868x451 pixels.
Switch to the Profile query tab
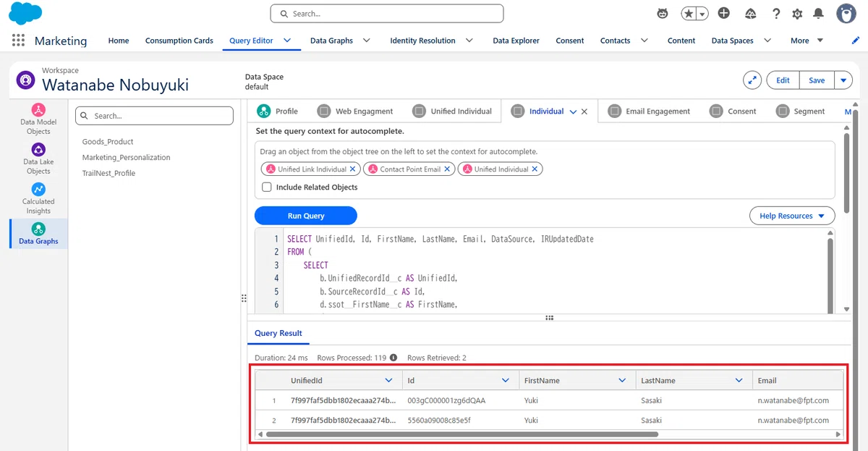click(x=278, y=111)
